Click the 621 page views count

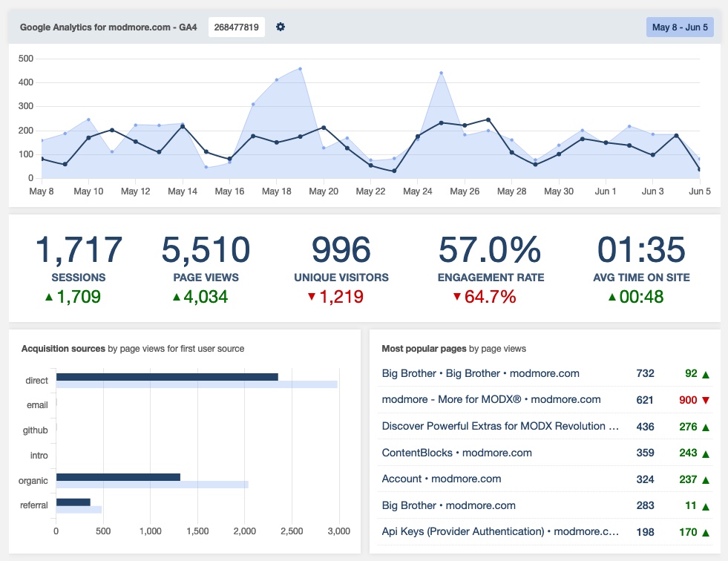pos(645,400)
